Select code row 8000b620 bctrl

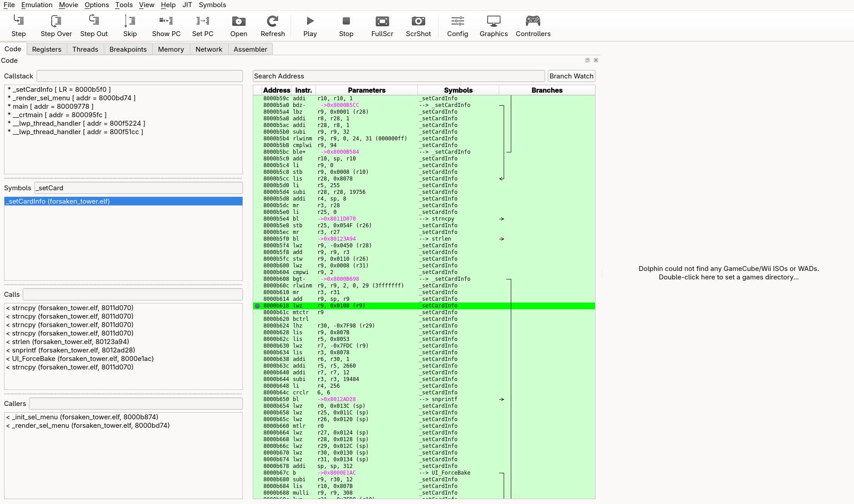[424, 319]
